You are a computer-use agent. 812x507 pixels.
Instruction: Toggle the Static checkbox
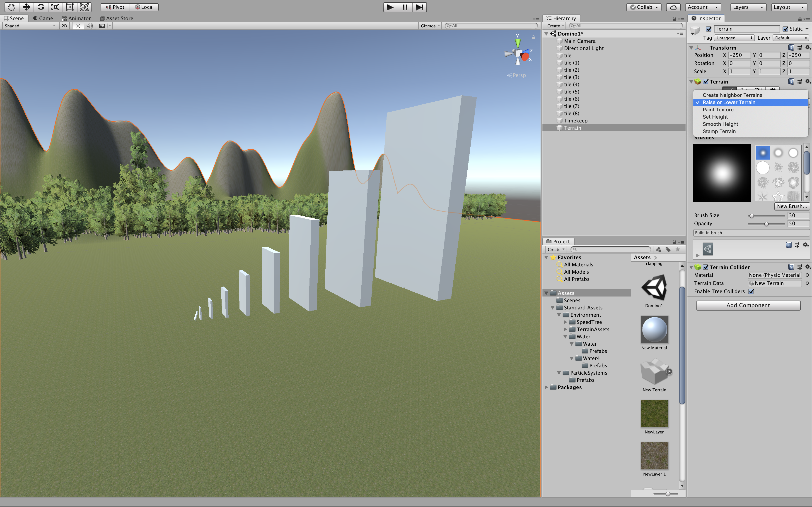tap(785, 29)
